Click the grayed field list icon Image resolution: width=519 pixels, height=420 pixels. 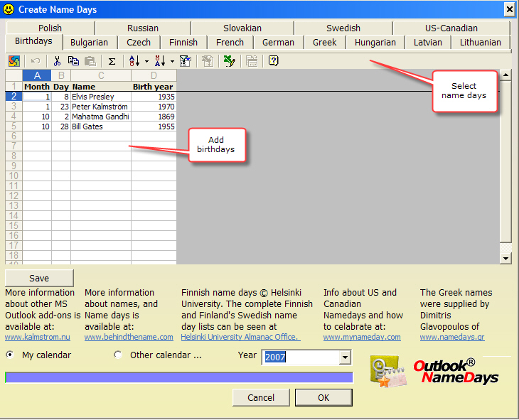click(252, 61)
